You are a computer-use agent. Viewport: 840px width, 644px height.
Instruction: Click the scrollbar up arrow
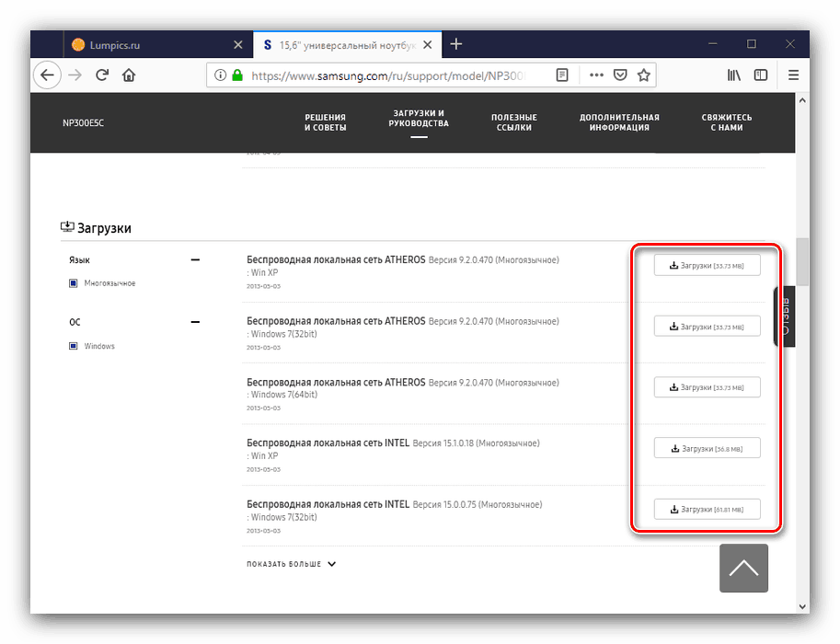(x=802, y=100)
